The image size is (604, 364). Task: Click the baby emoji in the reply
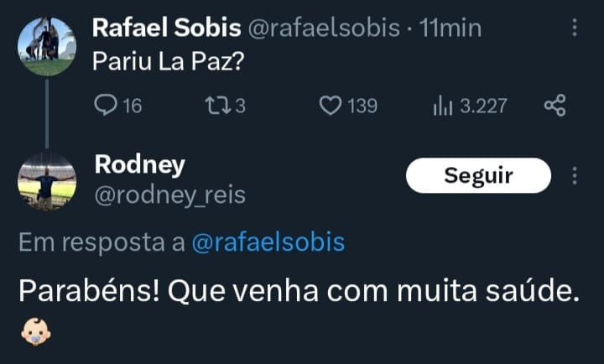pyautogui.click(x=34, y=330)
